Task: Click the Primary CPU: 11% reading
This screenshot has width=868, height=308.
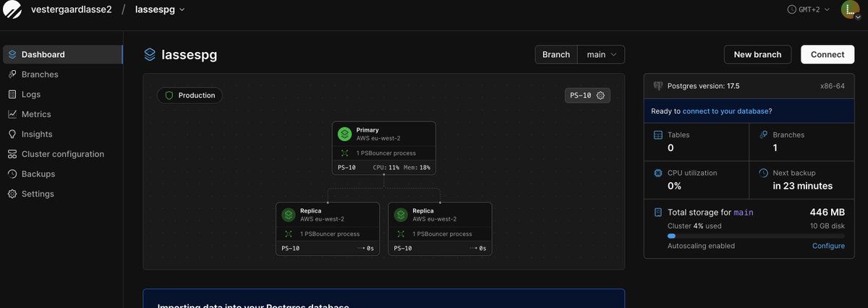Action: (386, 168)
